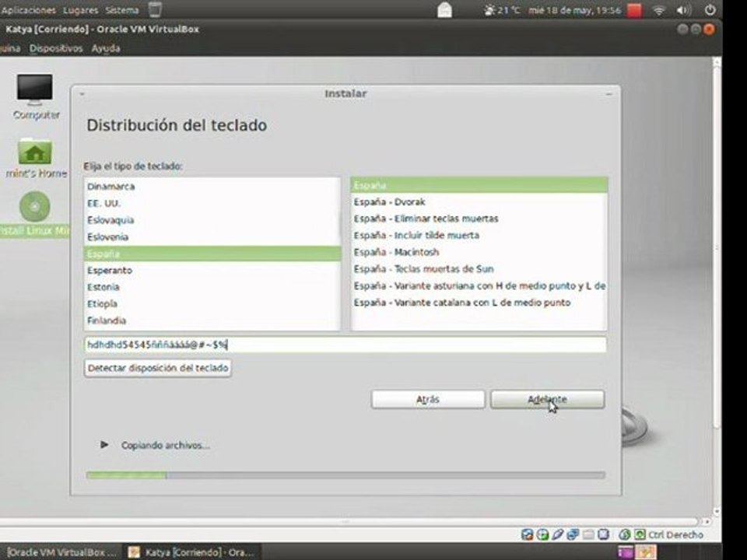
Task: Click the mail envelope icon in top panel
Action: (x=444, y=10)
